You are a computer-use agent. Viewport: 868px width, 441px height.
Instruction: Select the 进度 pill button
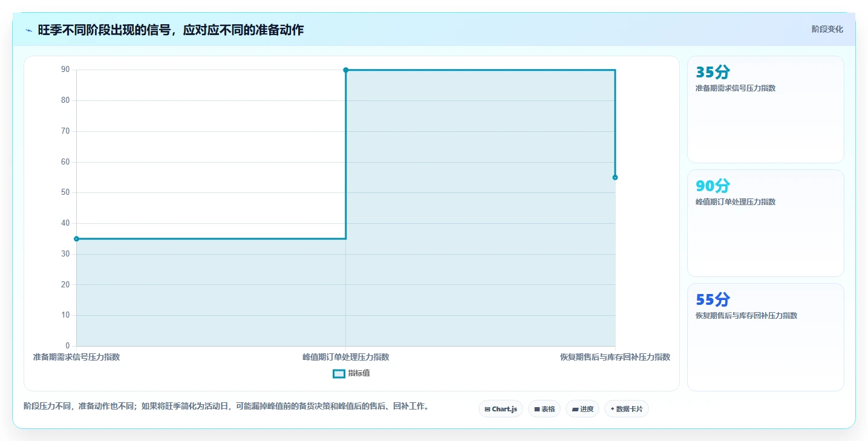[582, 409]
